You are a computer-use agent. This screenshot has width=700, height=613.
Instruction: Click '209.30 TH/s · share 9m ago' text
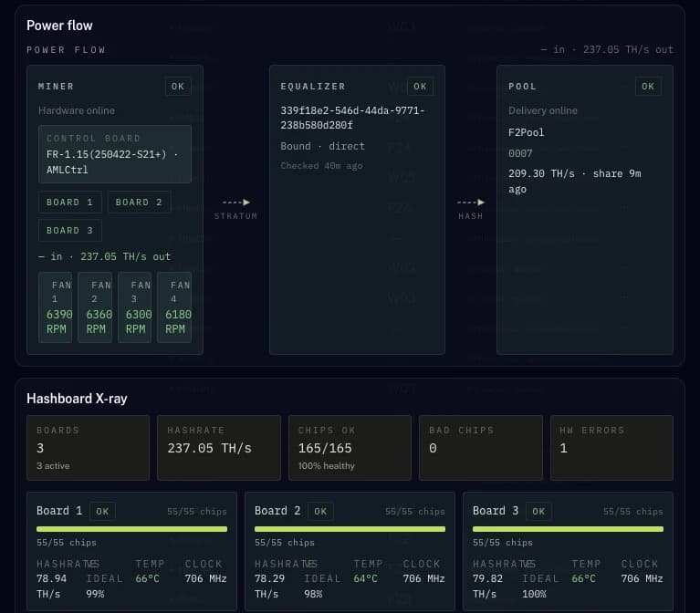coord(575,182)
